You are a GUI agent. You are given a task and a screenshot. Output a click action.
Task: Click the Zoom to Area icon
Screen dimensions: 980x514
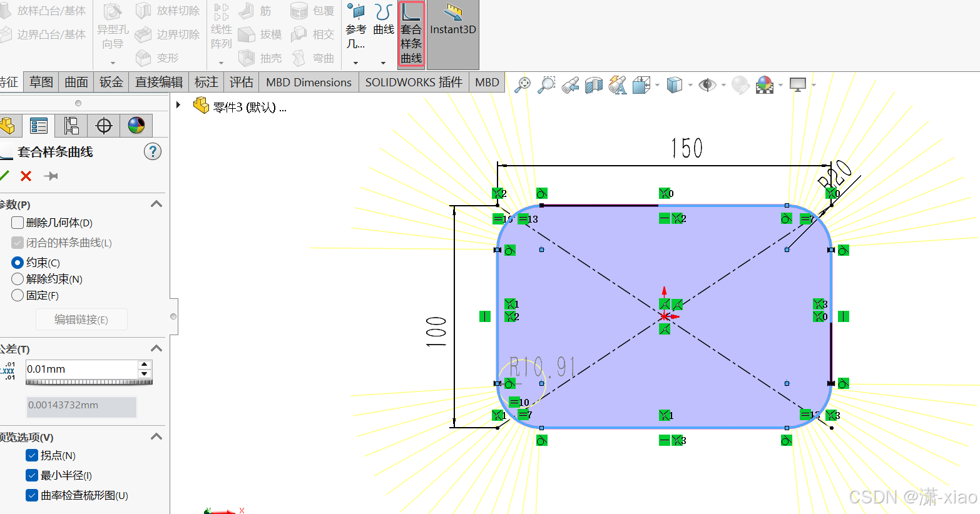[546, 84]
